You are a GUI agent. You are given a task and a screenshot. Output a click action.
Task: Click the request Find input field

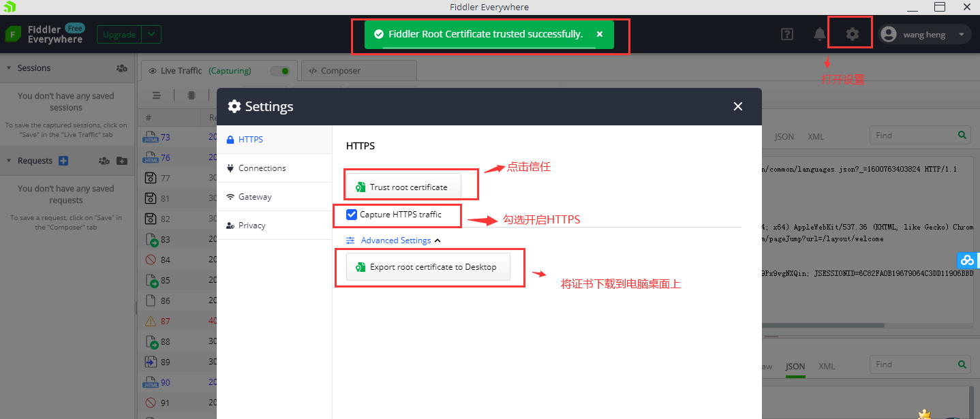click(913, 135)
